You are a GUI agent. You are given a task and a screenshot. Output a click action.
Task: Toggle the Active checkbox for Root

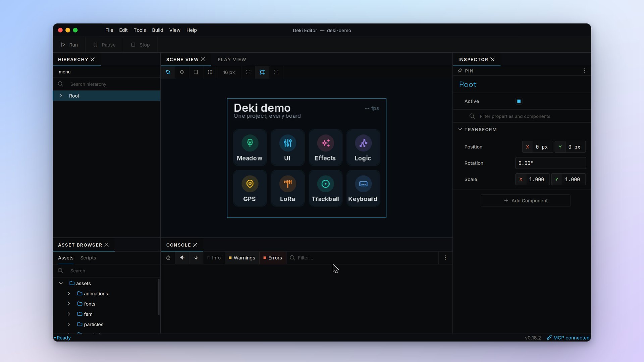[x=519, y=101]
